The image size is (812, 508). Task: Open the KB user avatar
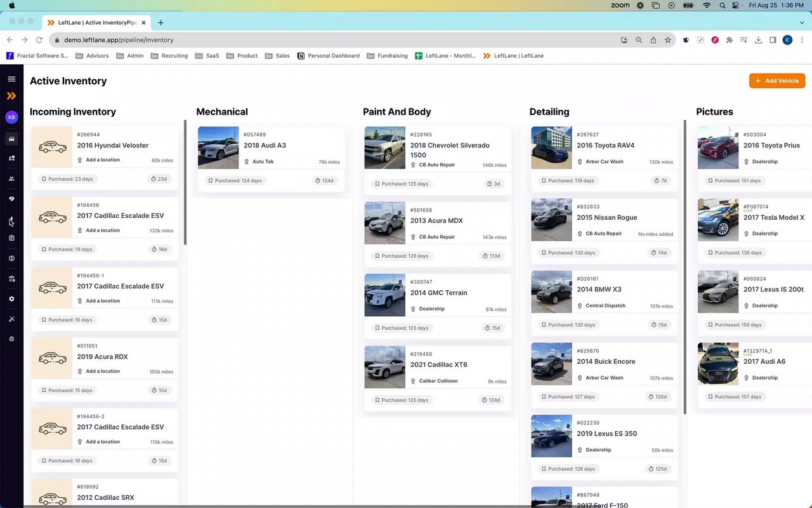(x=11, y=117)
